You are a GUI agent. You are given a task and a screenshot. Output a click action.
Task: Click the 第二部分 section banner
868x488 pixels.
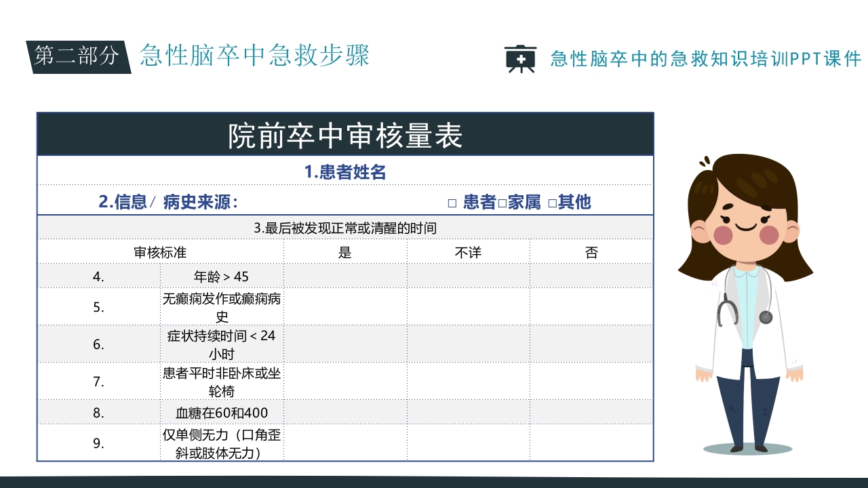coord(79,58)
